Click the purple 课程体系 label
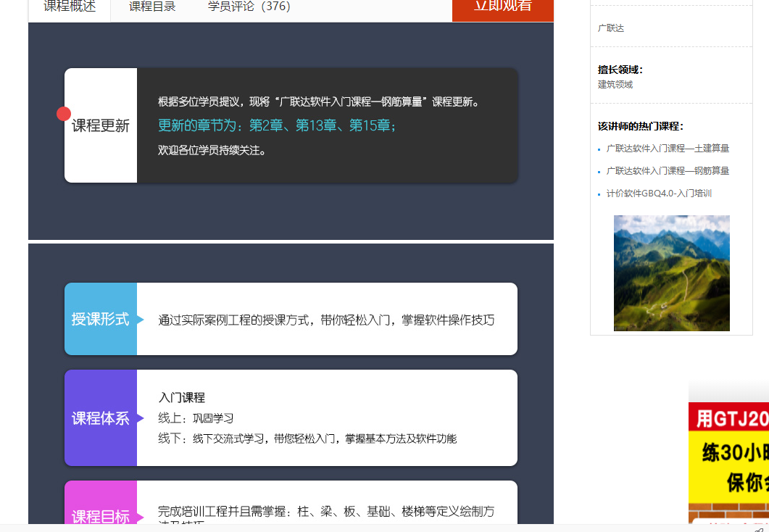 click(x=101, y=417)
